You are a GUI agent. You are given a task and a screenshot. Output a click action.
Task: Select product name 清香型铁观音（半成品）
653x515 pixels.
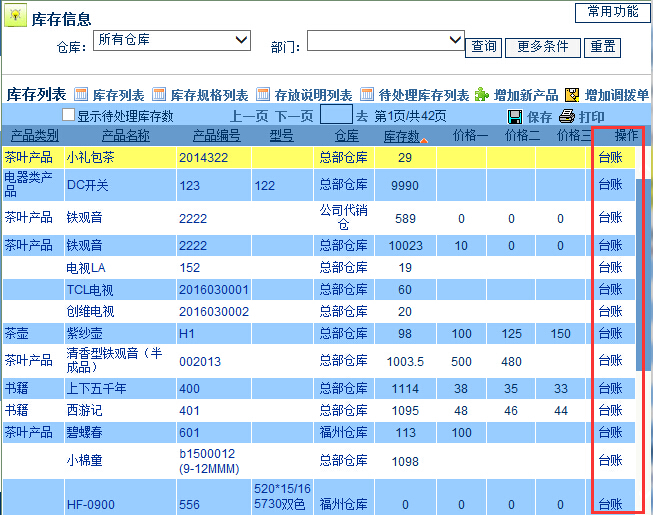[114, 360]
